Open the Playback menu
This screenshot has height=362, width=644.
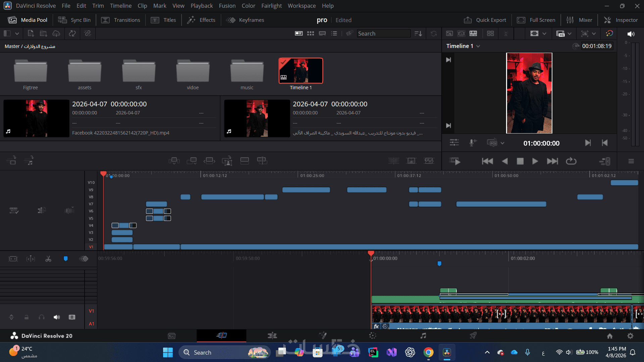(202, 6)
